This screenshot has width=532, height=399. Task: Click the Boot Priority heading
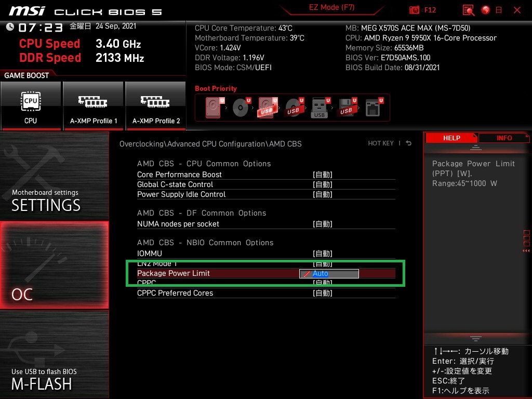pos(216,88)
